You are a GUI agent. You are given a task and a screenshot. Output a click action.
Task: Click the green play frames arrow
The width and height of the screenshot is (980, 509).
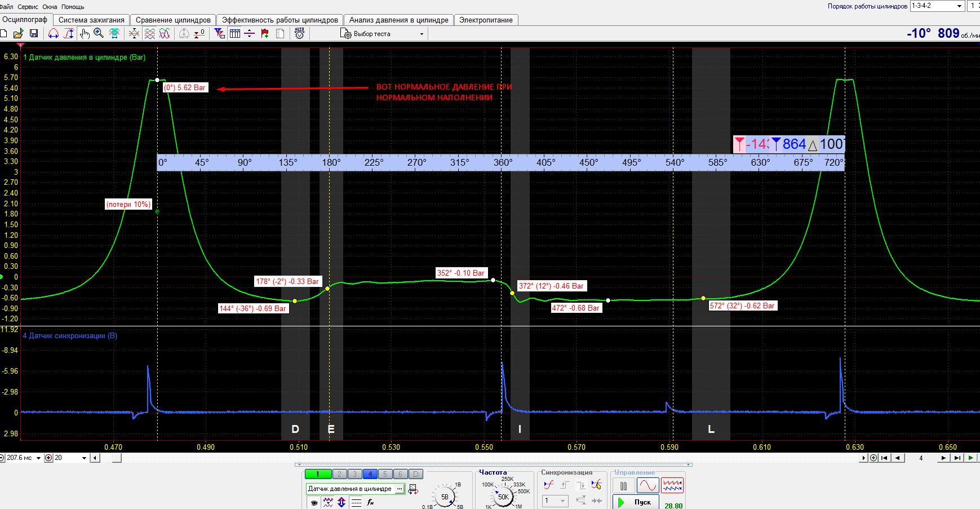point(970,458)
